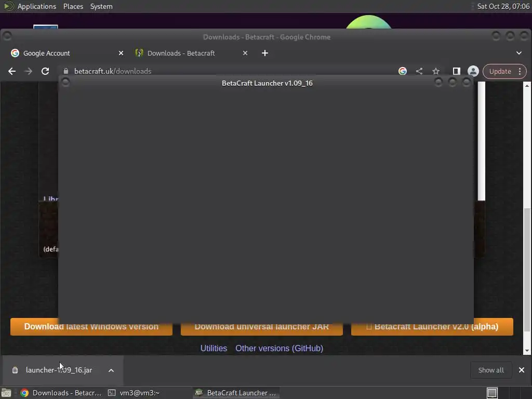Open BetaCraft Launcher window menu button

tap(65, 83)
